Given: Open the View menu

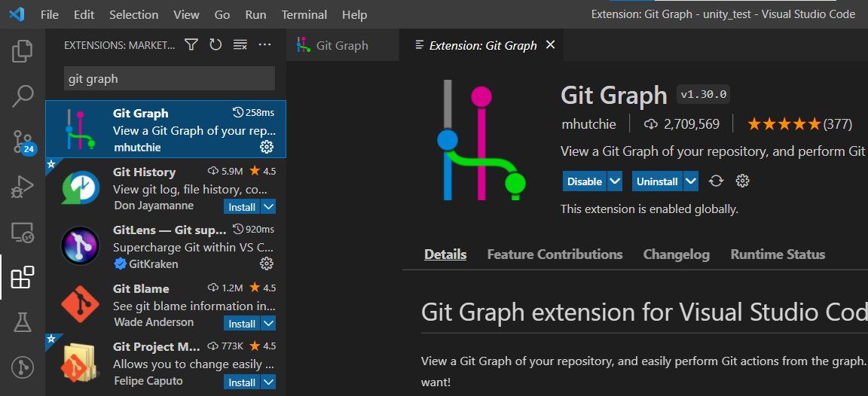Looking at the screenshot, I should coord(186,14).
